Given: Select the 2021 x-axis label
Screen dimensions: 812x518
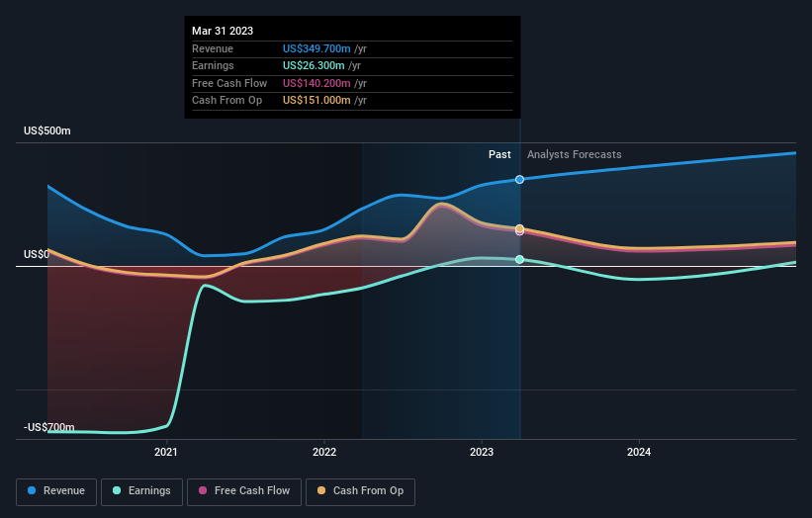Looking at the screenshot, I should tap(166, 452).
